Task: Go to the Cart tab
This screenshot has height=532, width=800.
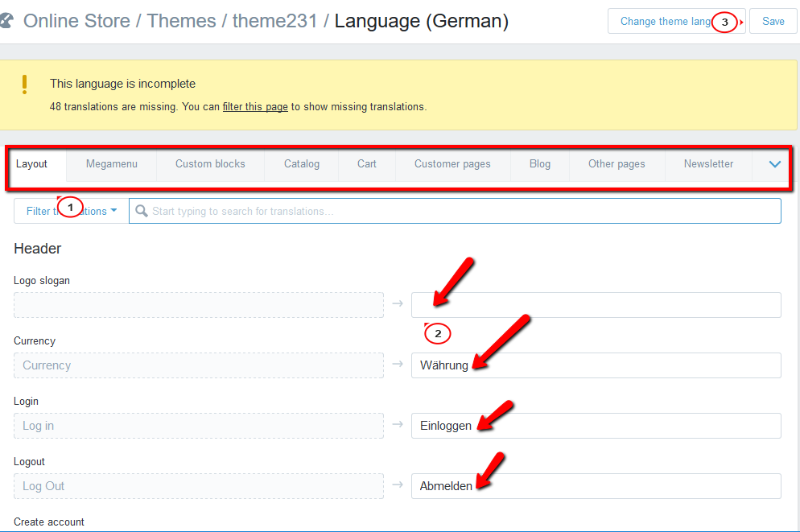Action: [367, 163]
